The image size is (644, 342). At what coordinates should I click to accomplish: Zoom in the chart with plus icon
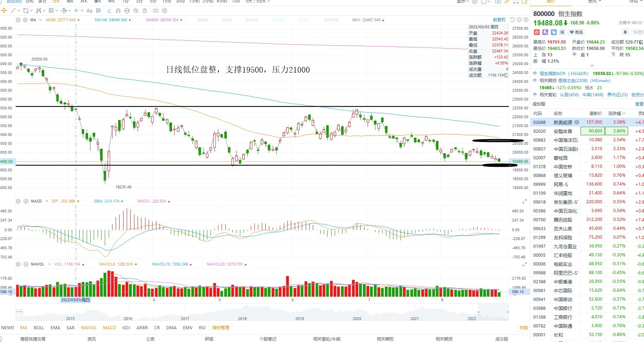tap(526, 20)
